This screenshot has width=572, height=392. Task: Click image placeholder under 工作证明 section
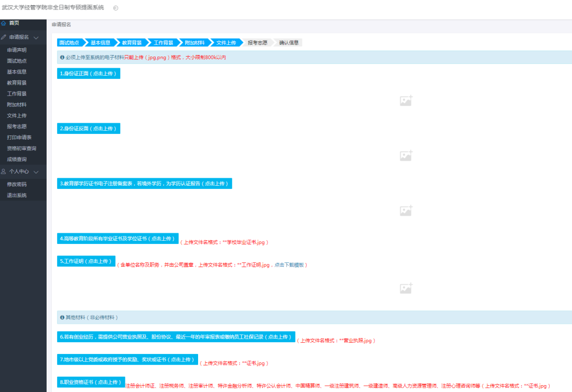406,288
